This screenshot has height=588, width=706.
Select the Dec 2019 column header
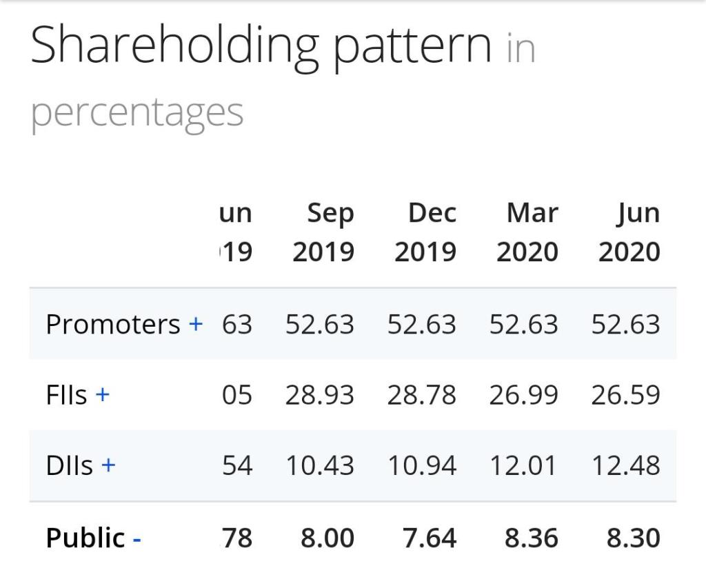click(x=425, y=233)
